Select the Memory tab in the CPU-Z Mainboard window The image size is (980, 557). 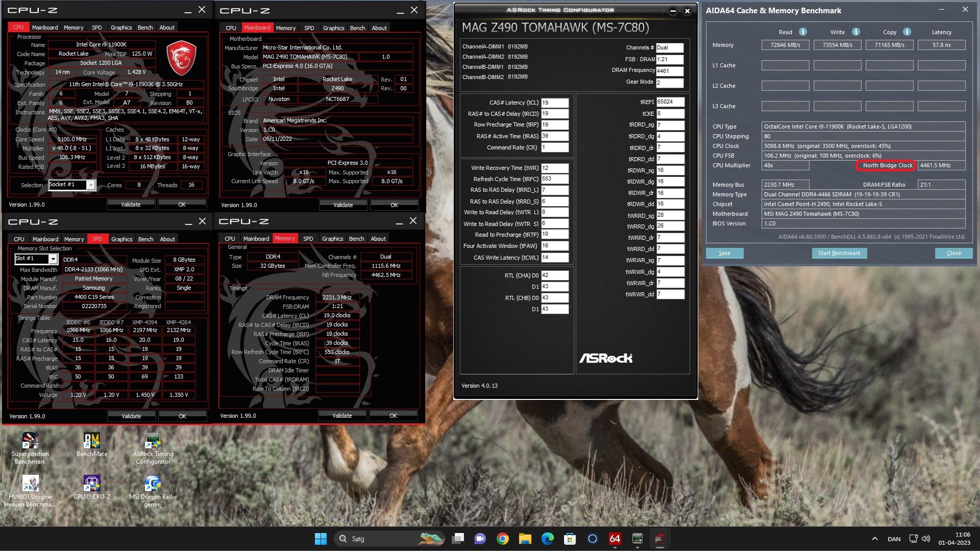tap(285, 28)
